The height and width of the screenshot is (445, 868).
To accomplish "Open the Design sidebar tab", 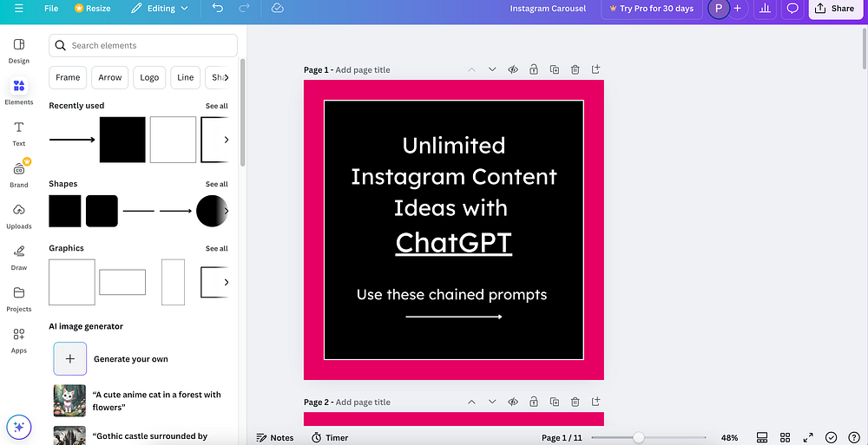I will point(19,50).
